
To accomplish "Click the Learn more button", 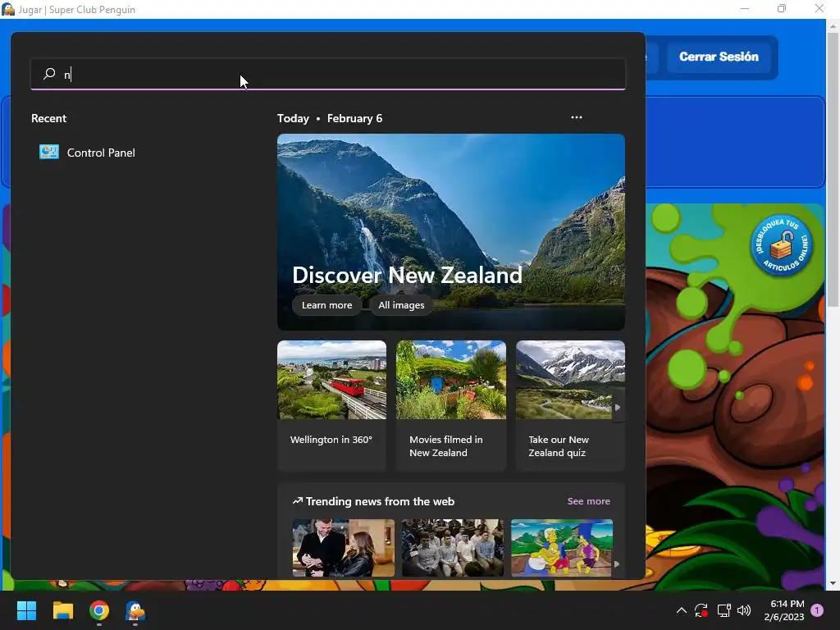I will point(326,305).
